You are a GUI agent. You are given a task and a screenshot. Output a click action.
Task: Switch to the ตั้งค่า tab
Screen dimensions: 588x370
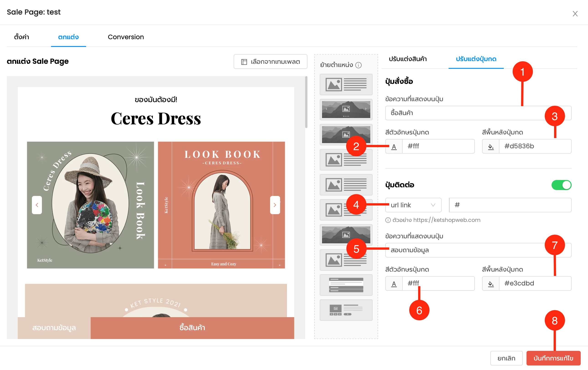(21, 37)
